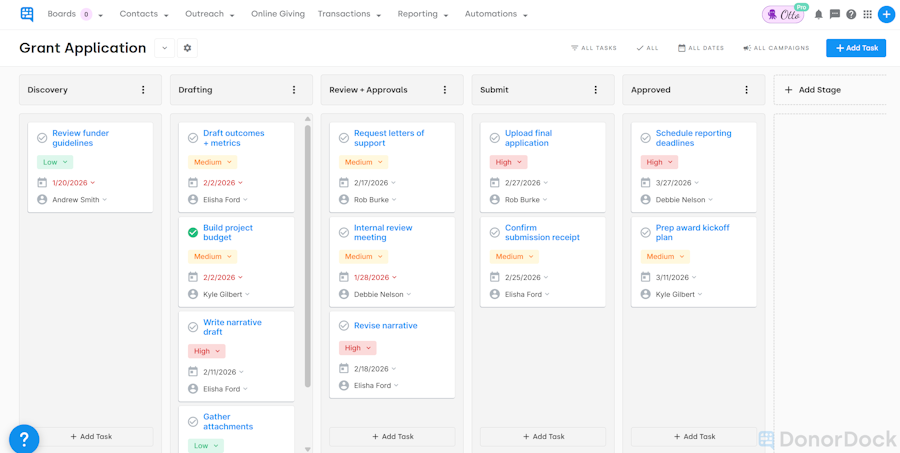
Task: Click person icon next to Andrew Smith
Action: click(x=42, y=200)
